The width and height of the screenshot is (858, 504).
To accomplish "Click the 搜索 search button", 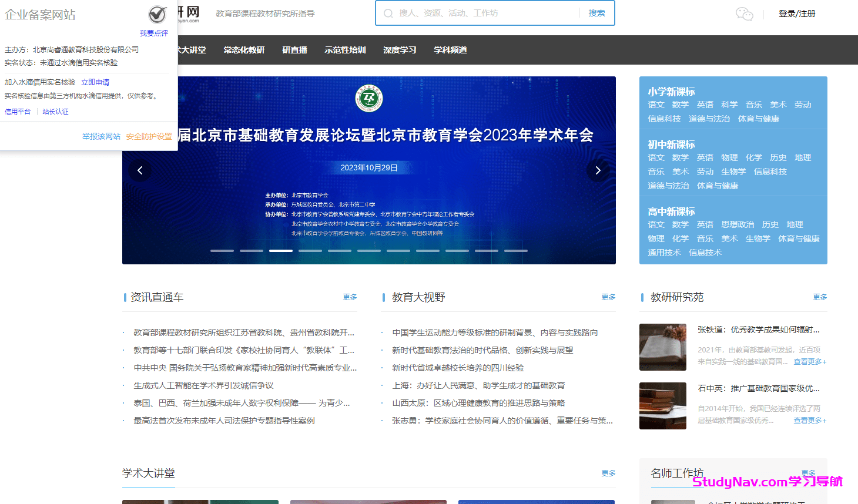I will tap(596, 13).
